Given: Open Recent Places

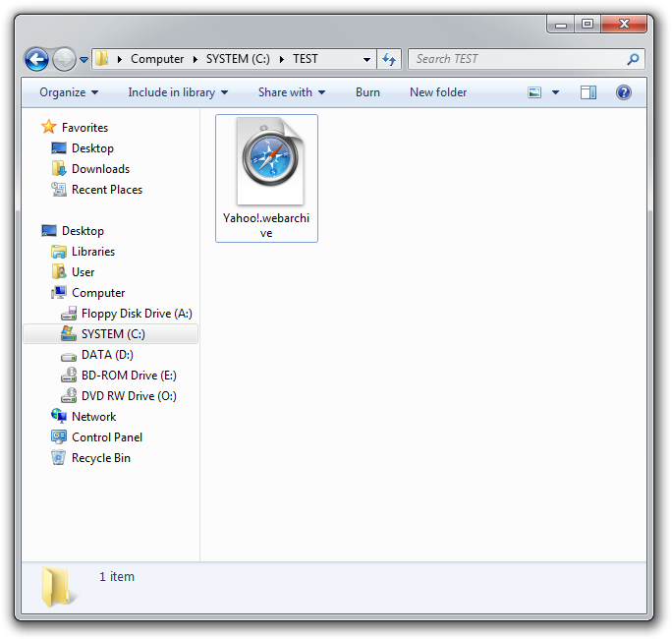Looking at the screenshot, I should point(107,190).
